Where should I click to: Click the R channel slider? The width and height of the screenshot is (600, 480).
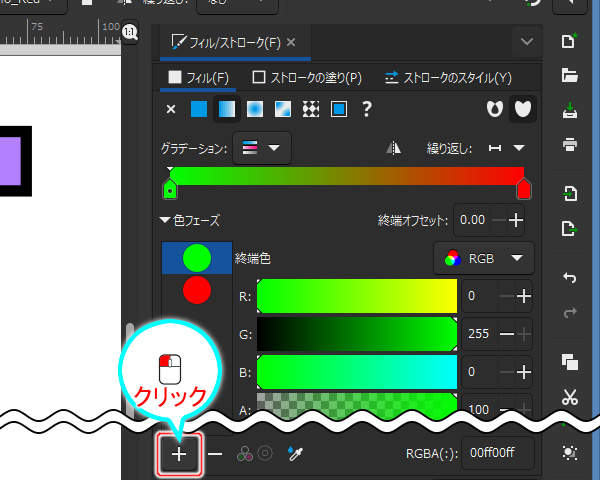357,296
